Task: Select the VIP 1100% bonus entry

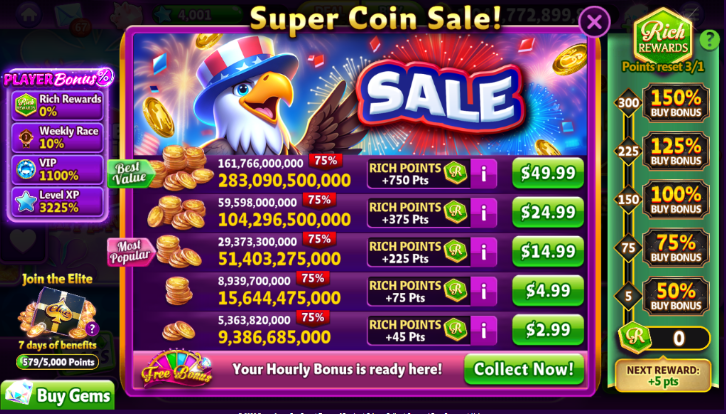Action: [x=57, y=169]
